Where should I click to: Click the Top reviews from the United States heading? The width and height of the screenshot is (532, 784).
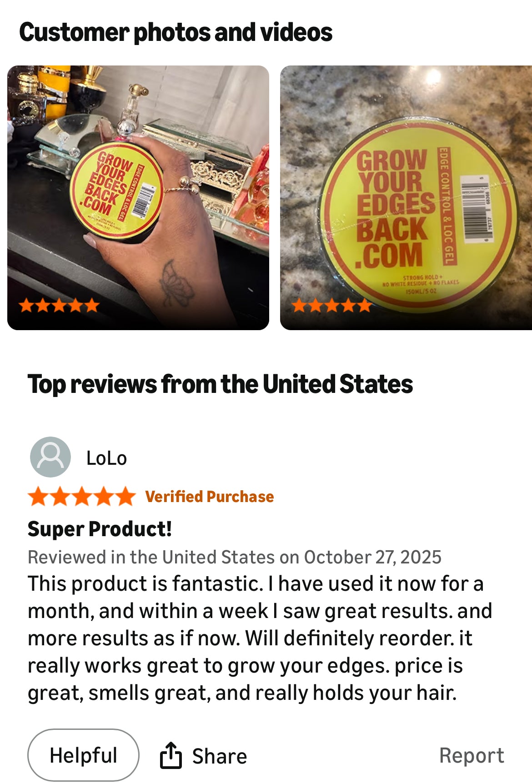220,384
